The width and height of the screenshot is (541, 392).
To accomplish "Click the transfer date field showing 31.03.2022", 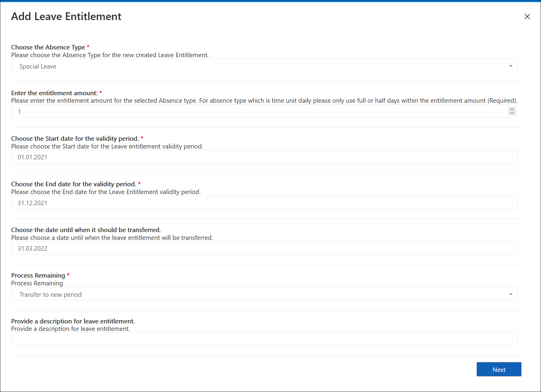I will (264, 248).
